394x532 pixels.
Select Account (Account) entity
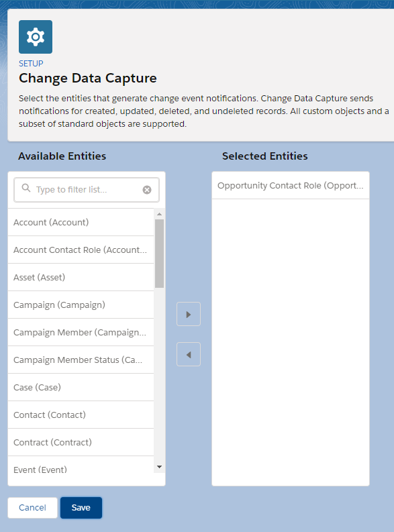coord(81,222)
